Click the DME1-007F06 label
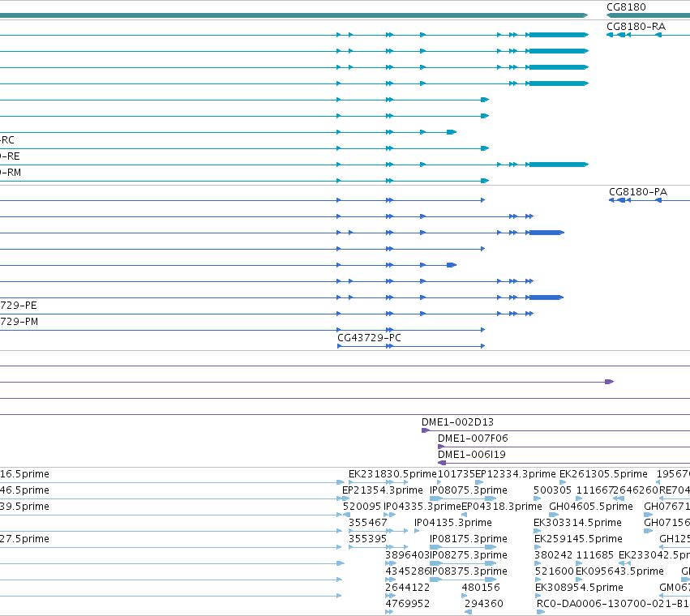This screenshot has width=690, height=616. point(473,438)
